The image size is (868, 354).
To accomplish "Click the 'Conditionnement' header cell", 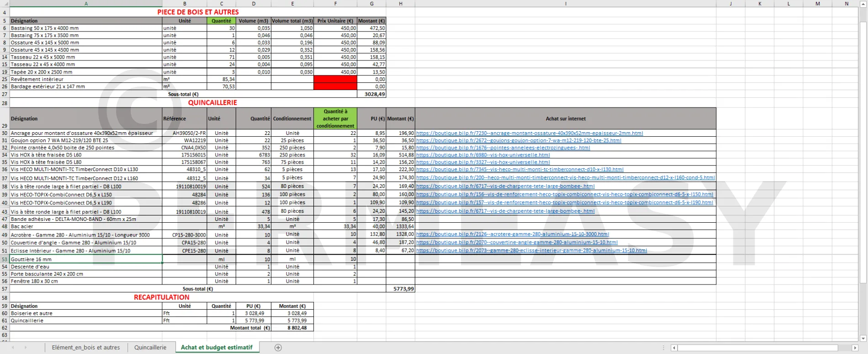I will tap(292, 118).
